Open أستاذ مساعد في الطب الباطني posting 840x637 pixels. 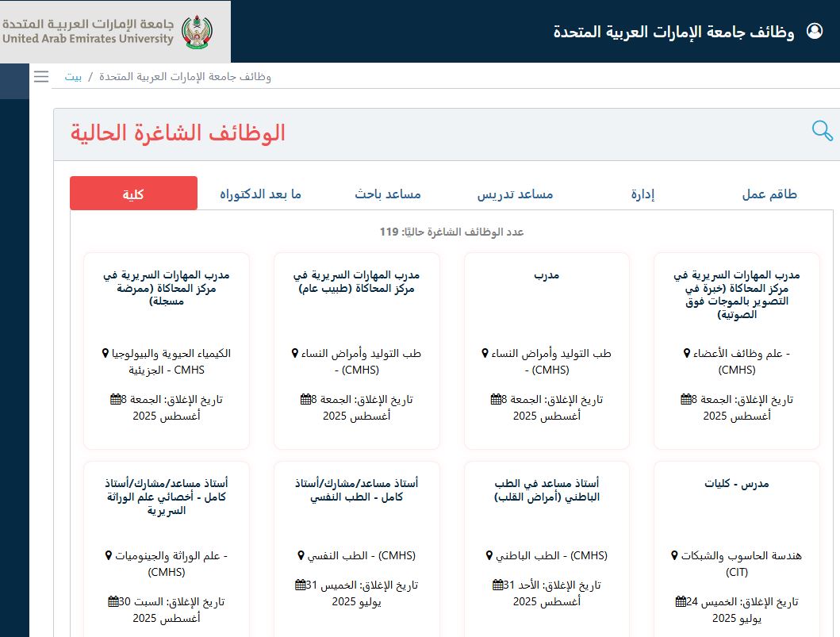click(x=547, y=490)
